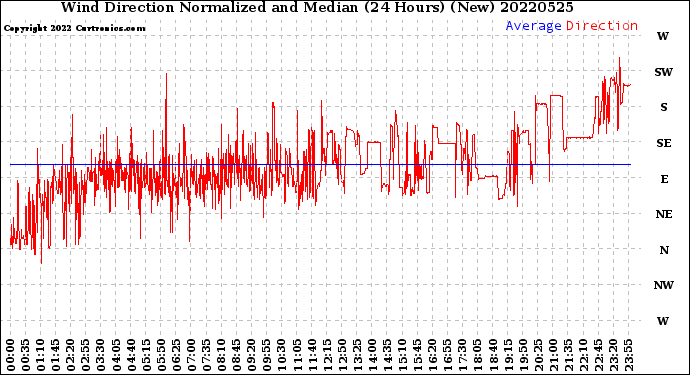Click the 21:00 time axis label

[x=553, y=355]
